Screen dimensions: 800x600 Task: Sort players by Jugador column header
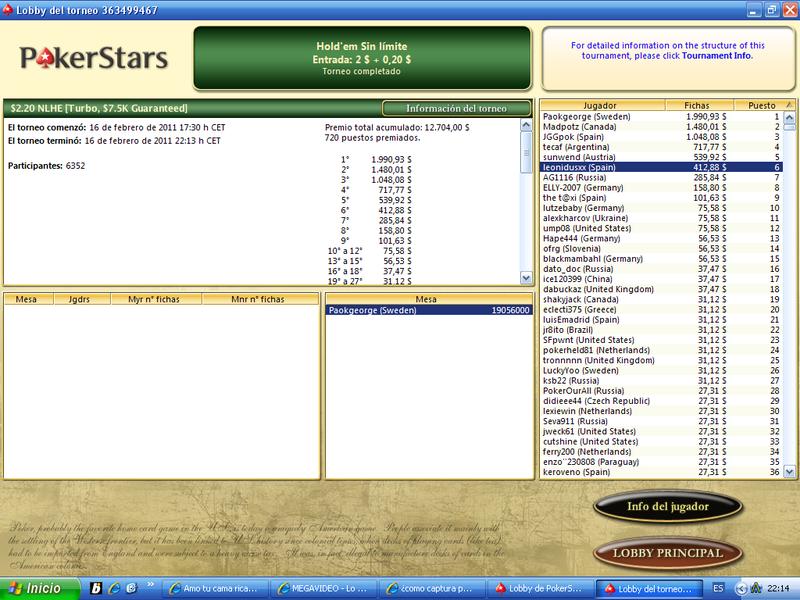(x=603, y=105)
